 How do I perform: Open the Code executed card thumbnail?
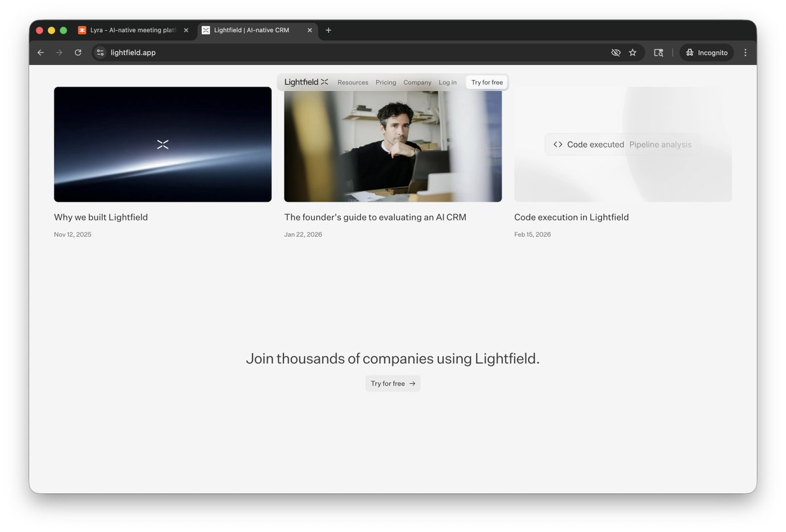coord(623,144)
